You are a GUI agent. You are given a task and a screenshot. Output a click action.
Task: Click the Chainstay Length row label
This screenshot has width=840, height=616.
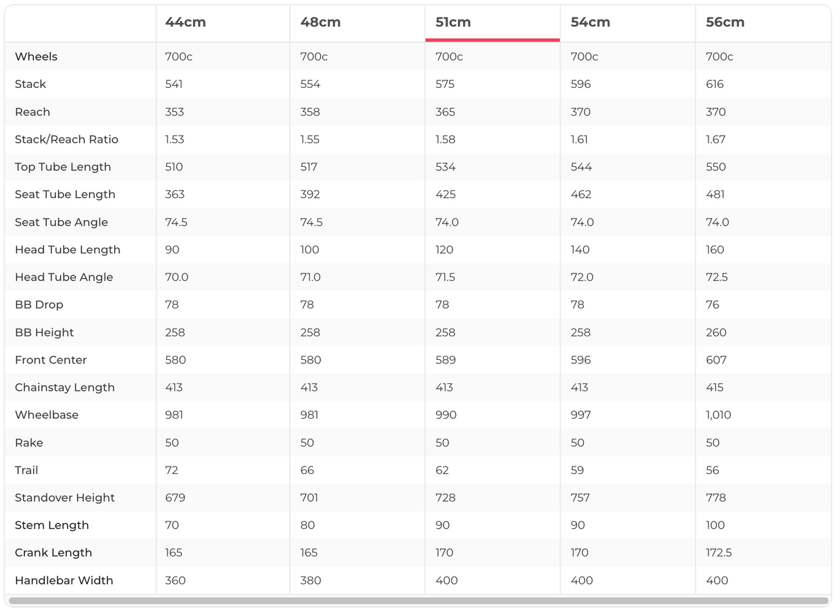(64, 388)
